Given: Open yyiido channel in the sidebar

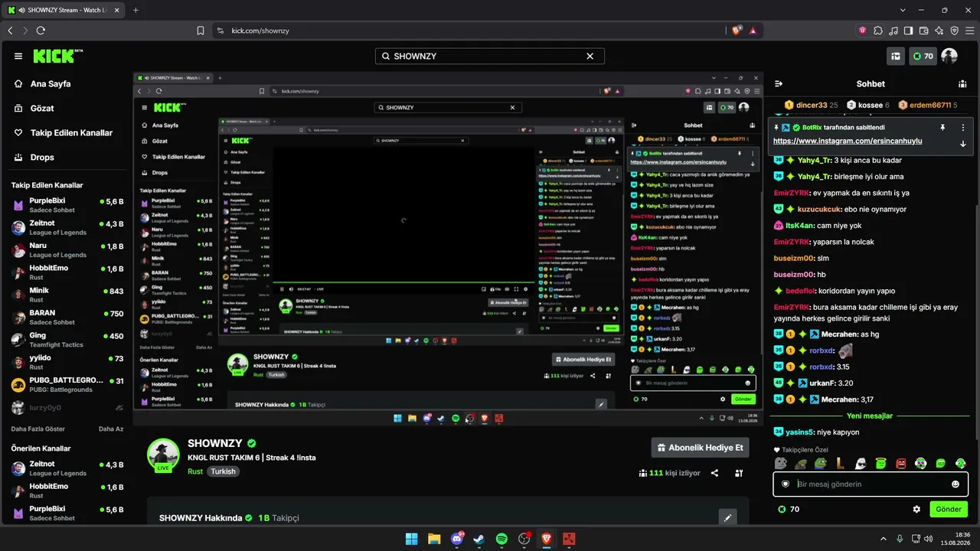Looking at the screenshot, I should coord(67,362).
